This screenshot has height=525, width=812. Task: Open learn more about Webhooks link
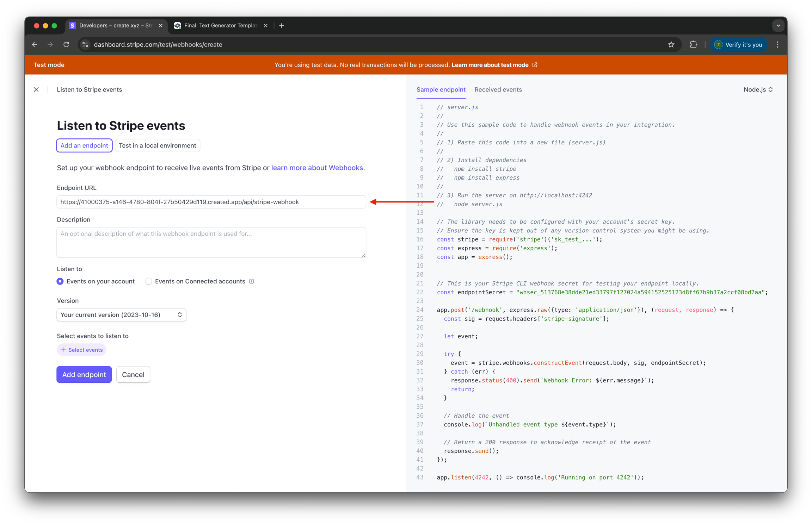tap(317, 168)
